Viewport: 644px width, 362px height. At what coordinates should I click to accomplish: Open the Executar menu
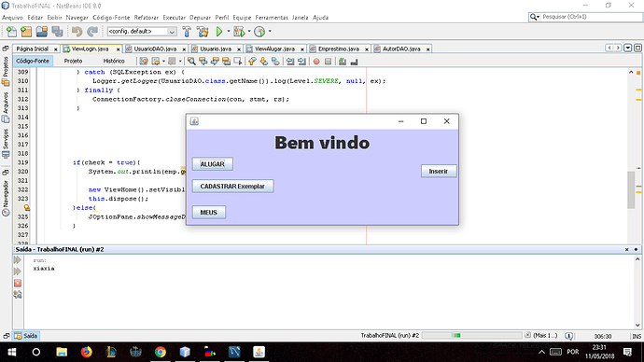175,17
